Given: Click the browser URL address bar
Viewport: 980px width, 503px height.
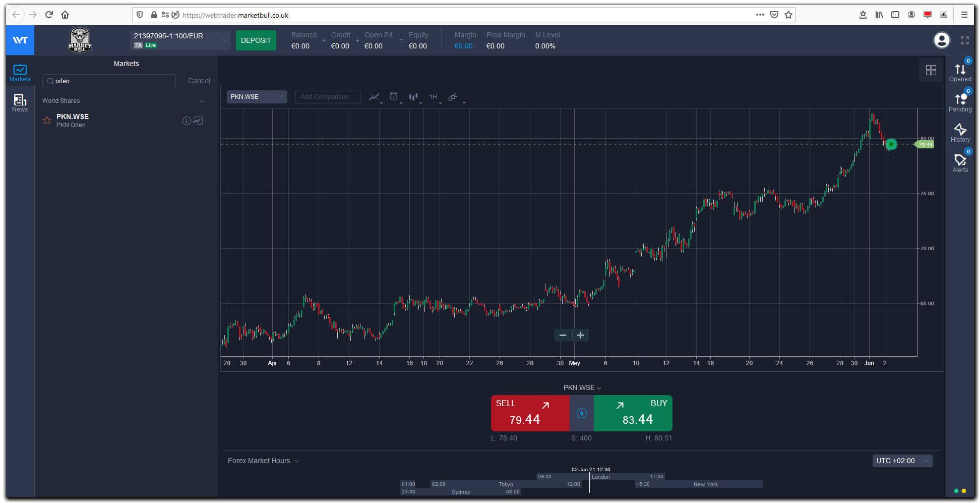Looking at the screenshot, I should click(464, 15).
